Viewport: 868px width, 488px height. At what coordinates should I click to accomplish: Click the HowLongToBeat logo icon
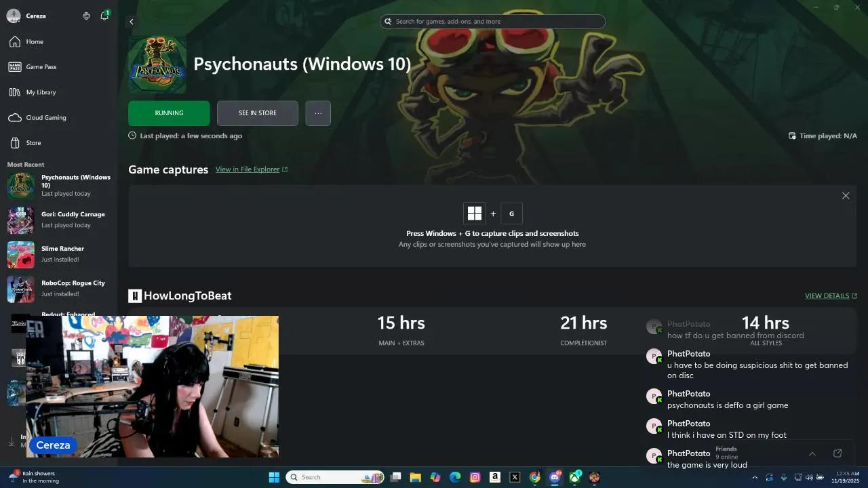(135, 296)
